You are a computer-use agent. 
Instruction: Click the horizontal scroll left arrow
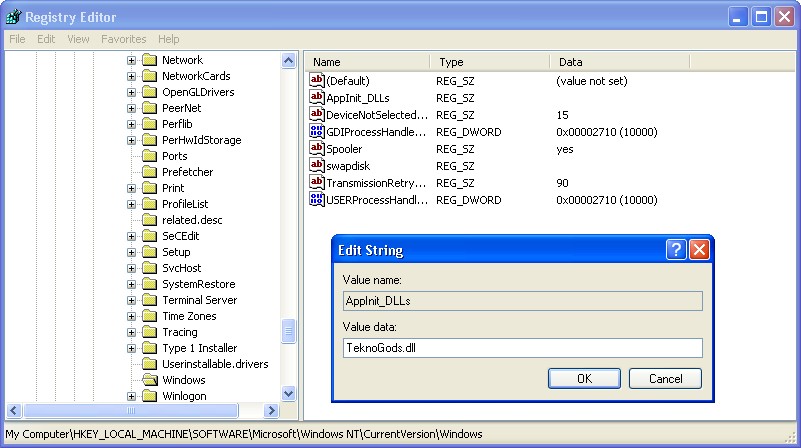point(14,410)
